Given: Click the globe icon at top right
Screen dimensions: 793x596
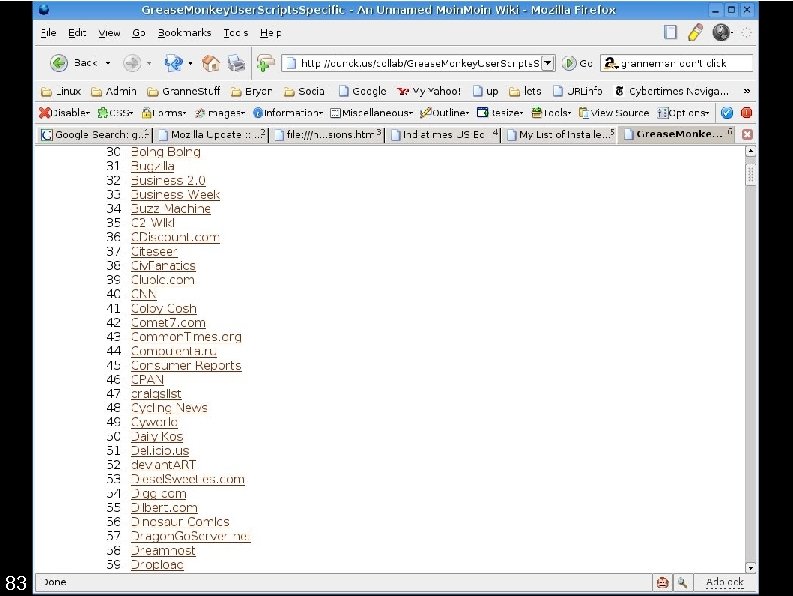Looking at the screenshot, I should [721, 32].
